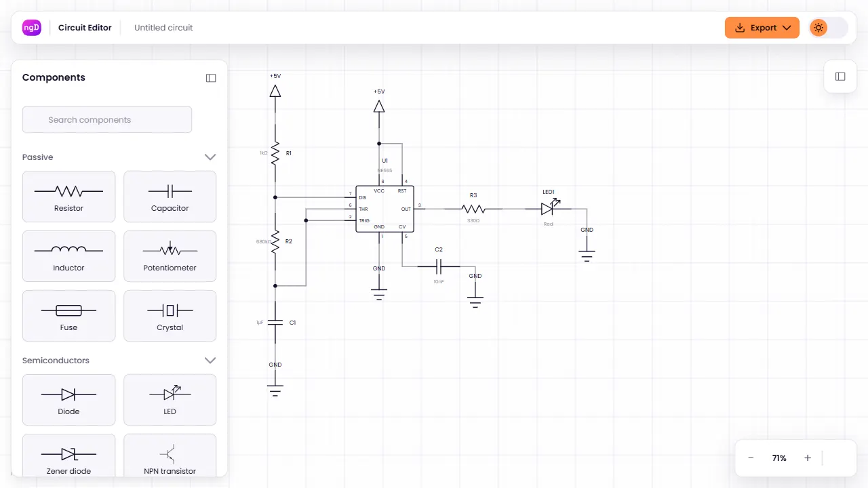Choose the NPN transistor component
The image size is (868, 488).
tap(170, 455)
